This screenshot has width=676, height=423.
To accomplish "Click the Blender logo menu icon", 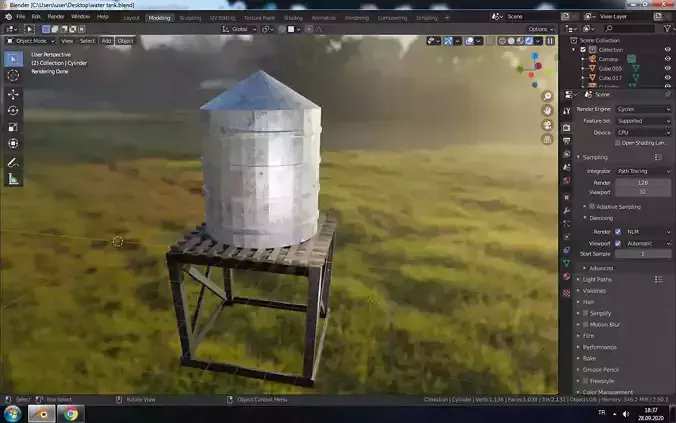I will (8, 17).
